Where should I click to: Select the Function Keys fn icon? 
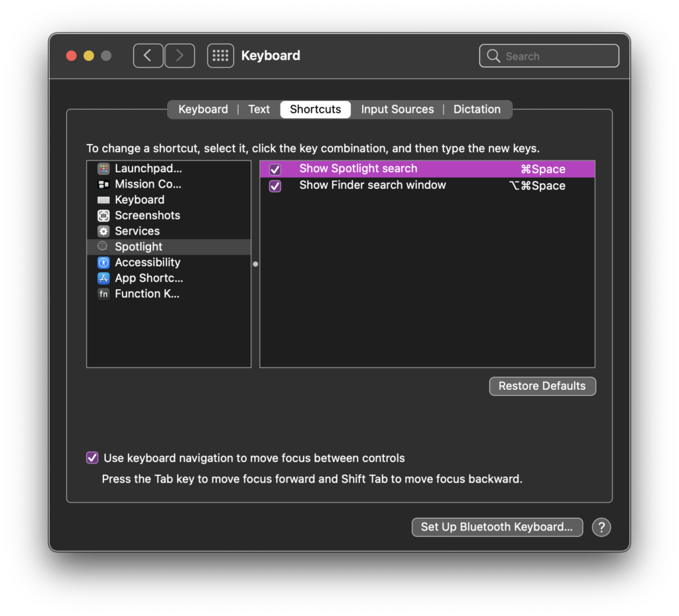[103, 294]
